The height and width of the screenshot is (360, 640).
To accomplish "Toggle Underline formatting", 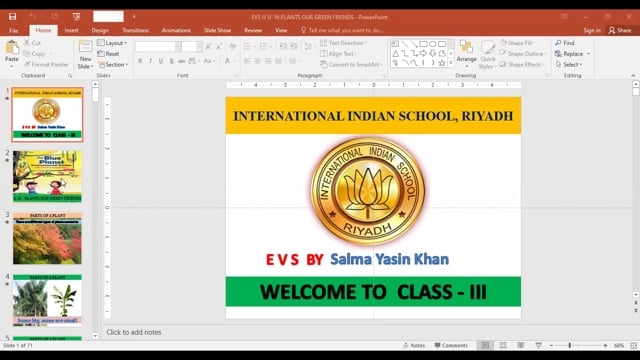I will pos(161,61).
